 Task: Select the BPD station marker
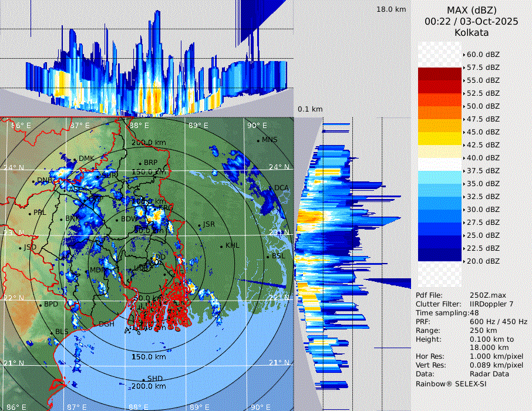point(41,305)
